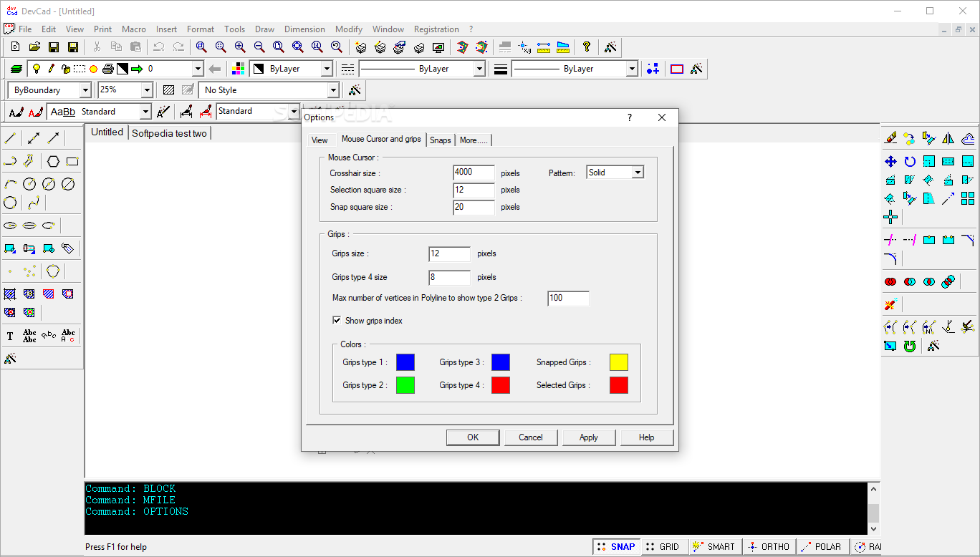Click the zoom out minus magnifier
The height and width of the screenshot is (557, 980).
point(259,47)
